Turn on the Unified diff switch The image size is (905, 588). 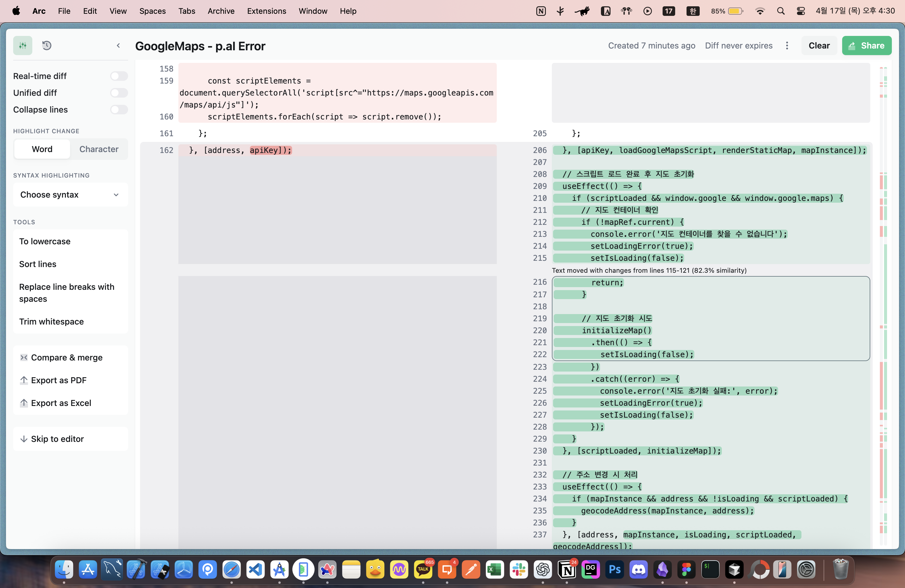coord(119,93)
